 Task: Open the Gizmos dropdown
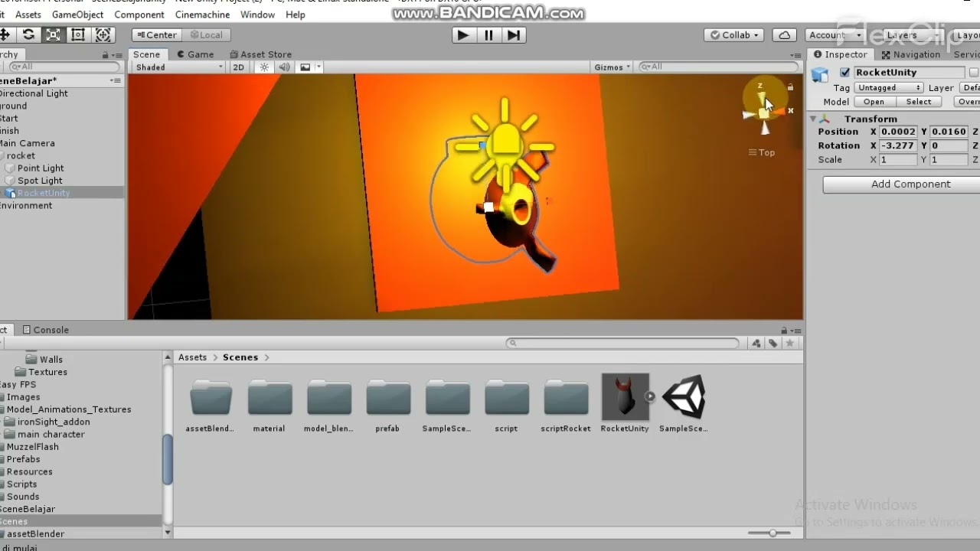pos(612,67)
